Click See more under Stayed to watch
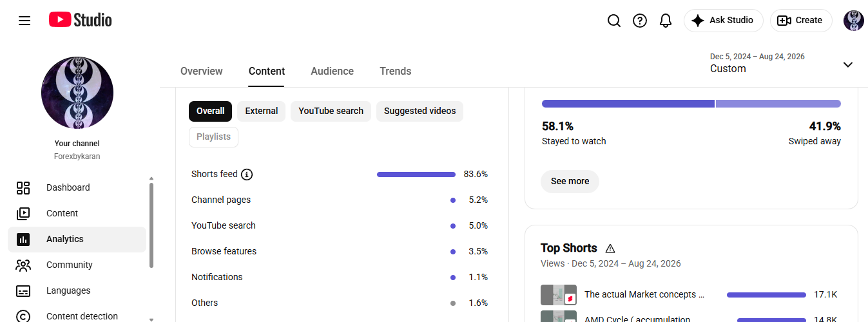Image resolution: width=868 pixels, height=322 pixels. pyautogui.click(x=570, y=181)
